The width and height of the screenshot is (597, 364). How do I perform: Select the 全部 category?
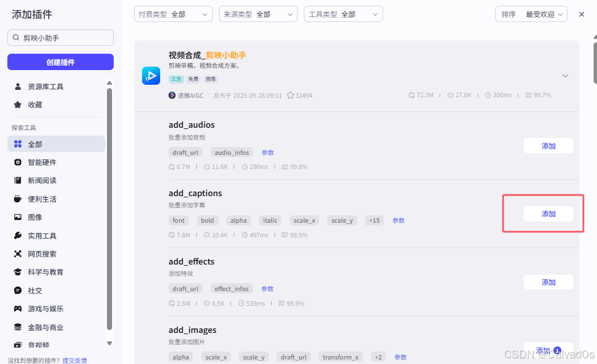(56, 144)
